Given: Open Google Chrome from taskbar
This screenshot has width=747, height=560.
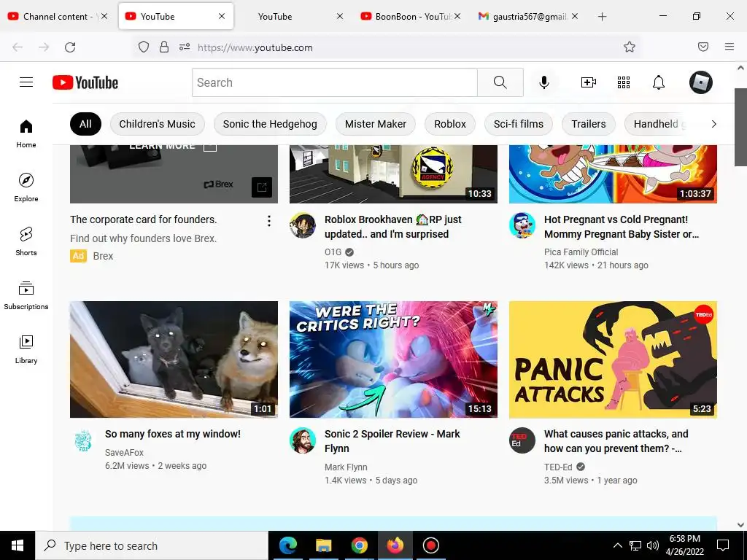Looking at the screenshot, I should point(359,545).
